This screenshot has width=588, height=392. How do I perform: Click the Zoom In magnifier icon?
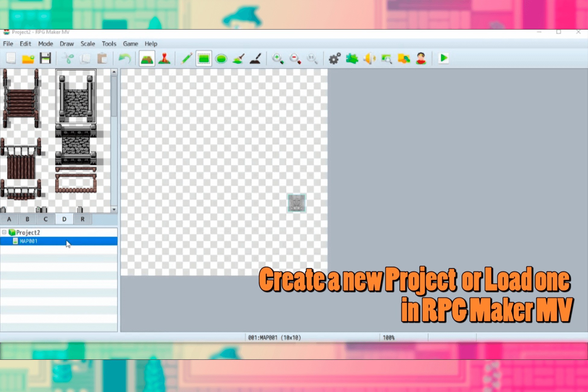pyautogui.click(x=278, y=58)
